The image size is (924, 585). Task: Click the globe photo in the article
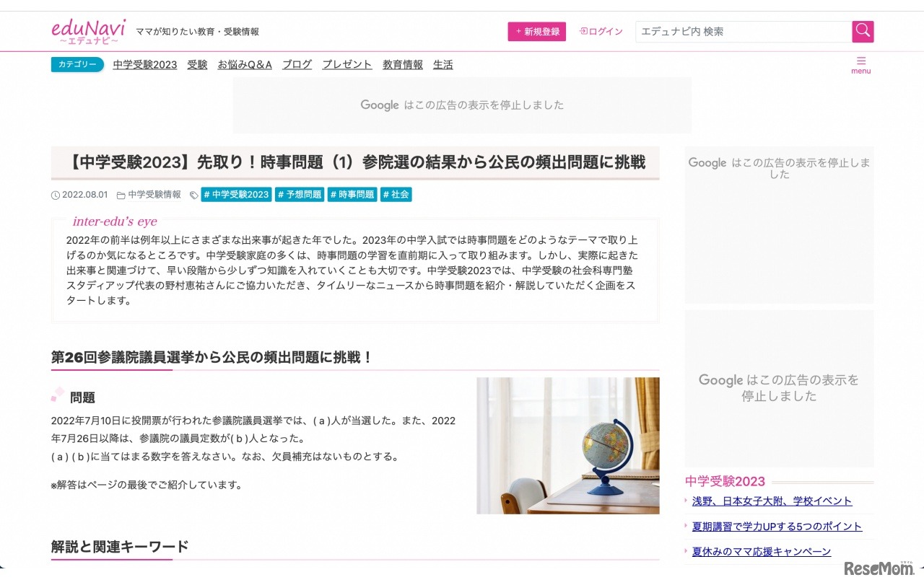(x=567, y=445)
